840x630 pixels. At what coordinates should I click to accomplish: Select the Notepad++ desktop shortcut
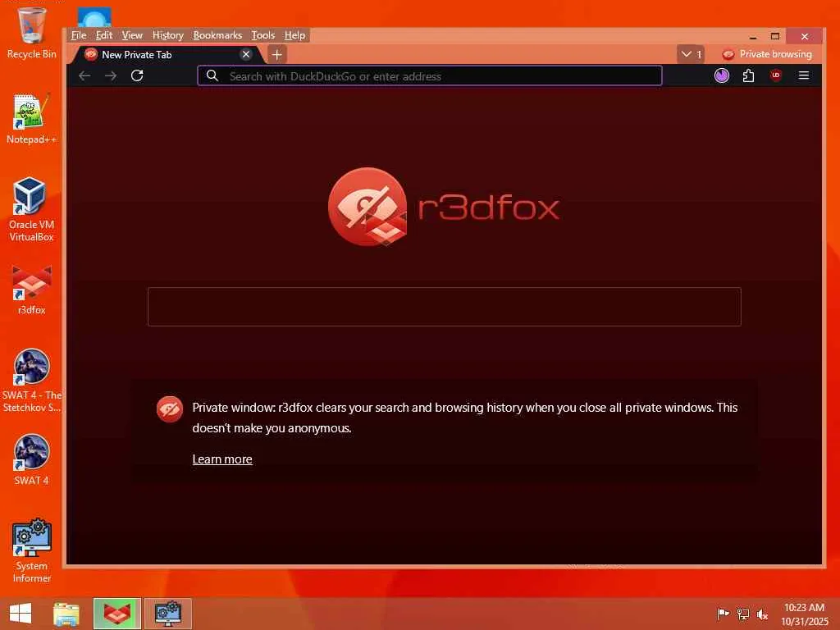tap(31, 119)
